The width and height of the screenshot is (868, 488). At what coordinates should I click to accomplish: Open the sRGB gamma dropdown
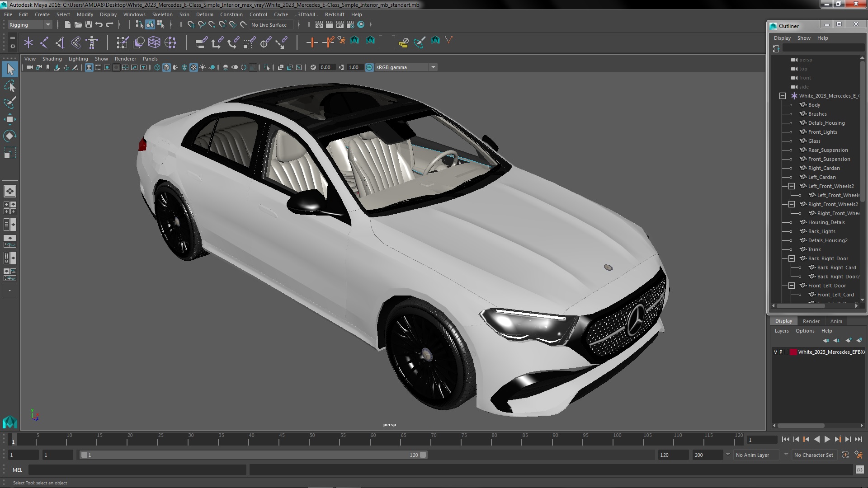(406, 67)
